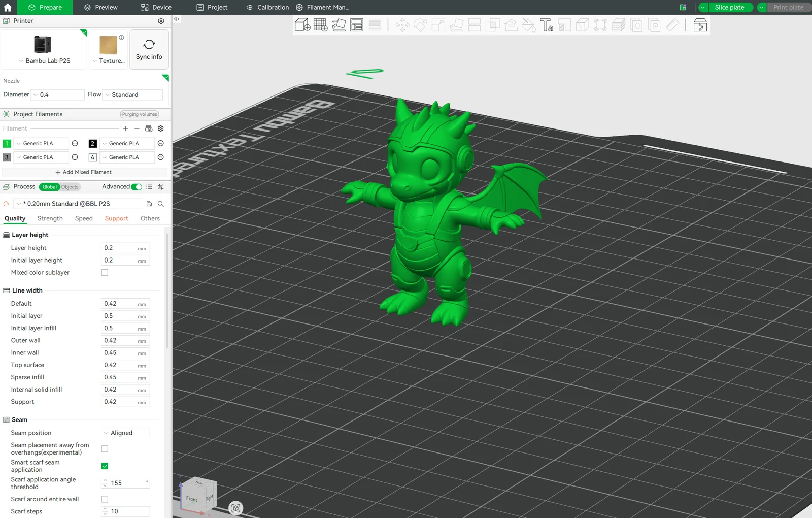Open the Others settings tab
Image resolution: width=812 pixels, height=518 pixels.
click(x=150, y=218)
